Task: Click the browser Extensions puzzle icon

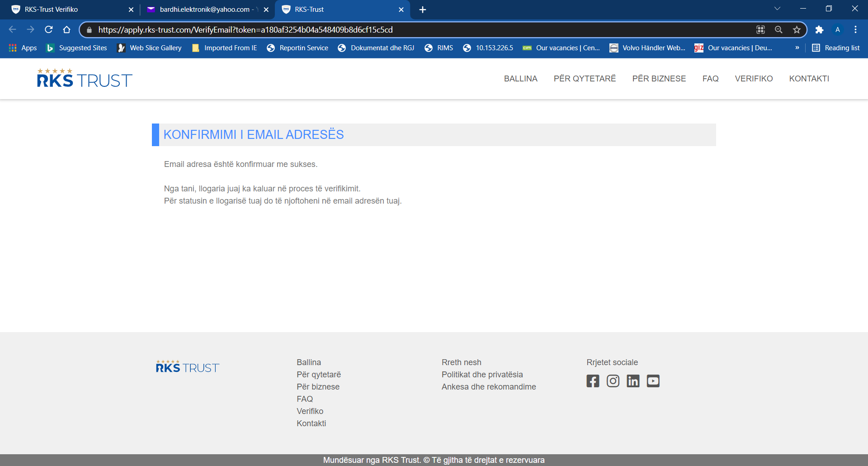Action: point(819,30)
